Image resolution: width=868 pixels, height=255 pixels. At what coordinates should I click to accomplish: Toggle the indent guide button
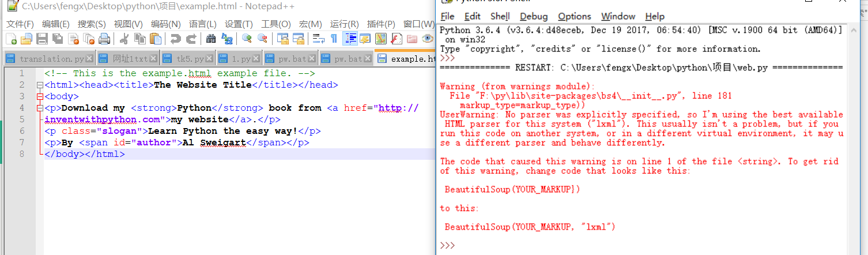pos(349,39)
